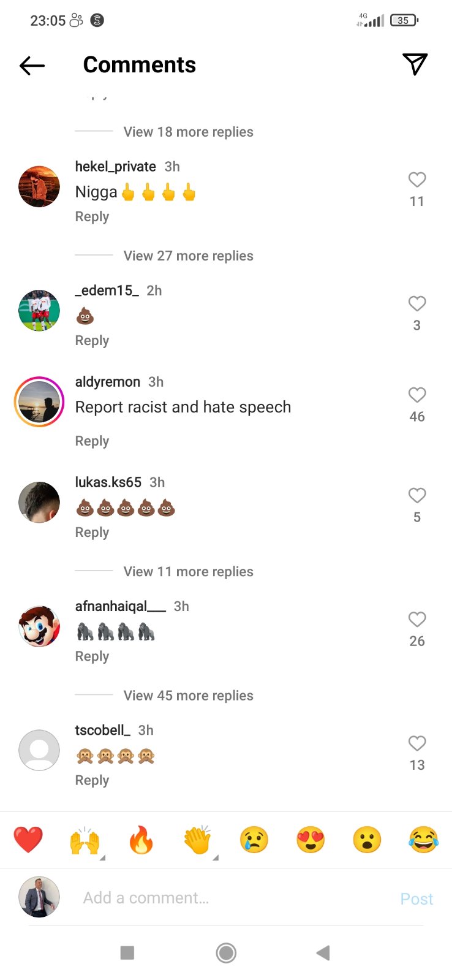Tap the back arrow icon

(x=32, y=65)
